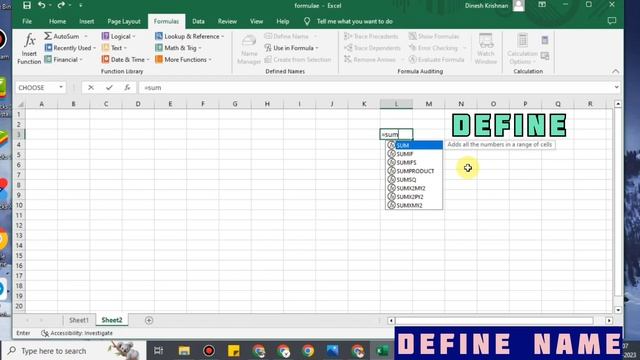Open the AutoSum function
Screen dimensions: 640x360
click(62, 36)
